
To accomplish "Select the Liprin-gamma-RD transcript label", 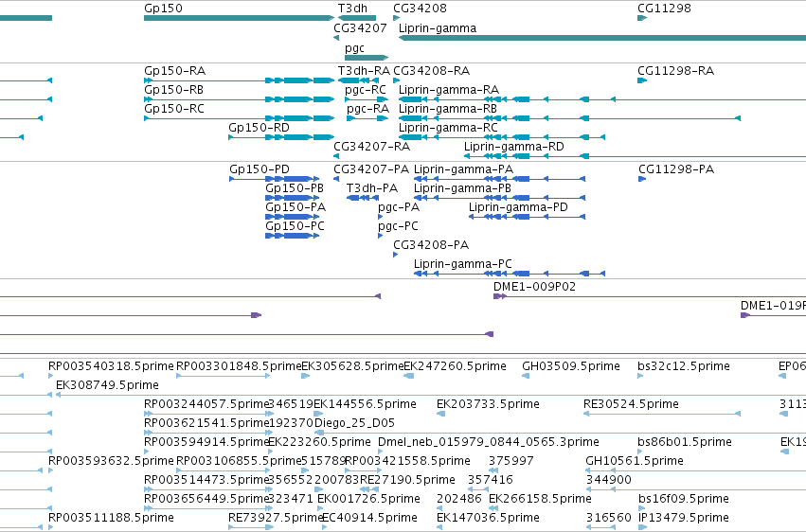I will 514,147.
